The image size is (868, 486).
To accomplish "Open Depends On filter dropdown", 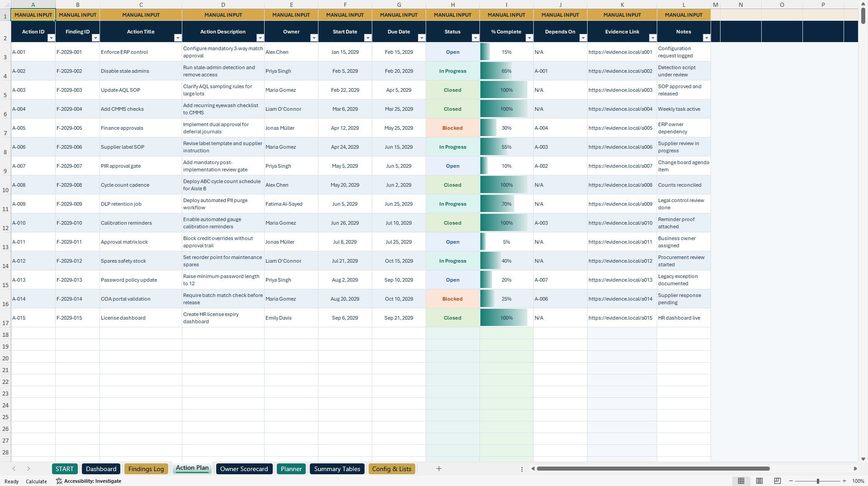I will point(583,38).
